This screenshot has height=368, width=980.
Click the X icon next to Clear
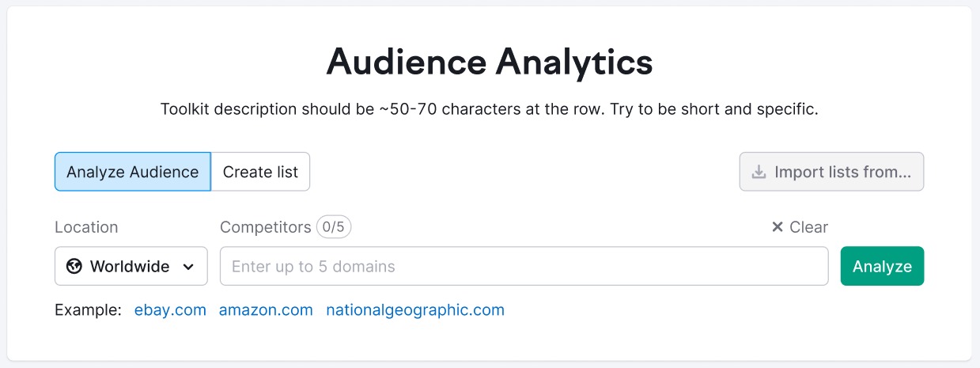click(x=778, y=227)
